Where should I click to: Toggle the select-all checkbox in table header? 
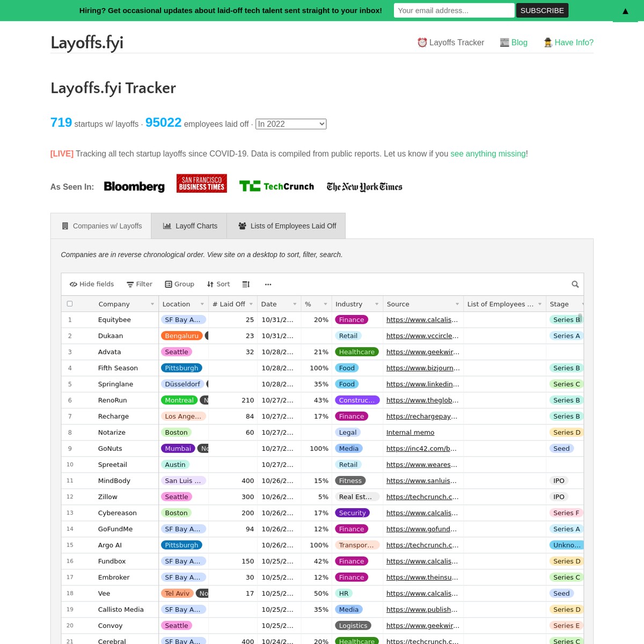point(70,304)
